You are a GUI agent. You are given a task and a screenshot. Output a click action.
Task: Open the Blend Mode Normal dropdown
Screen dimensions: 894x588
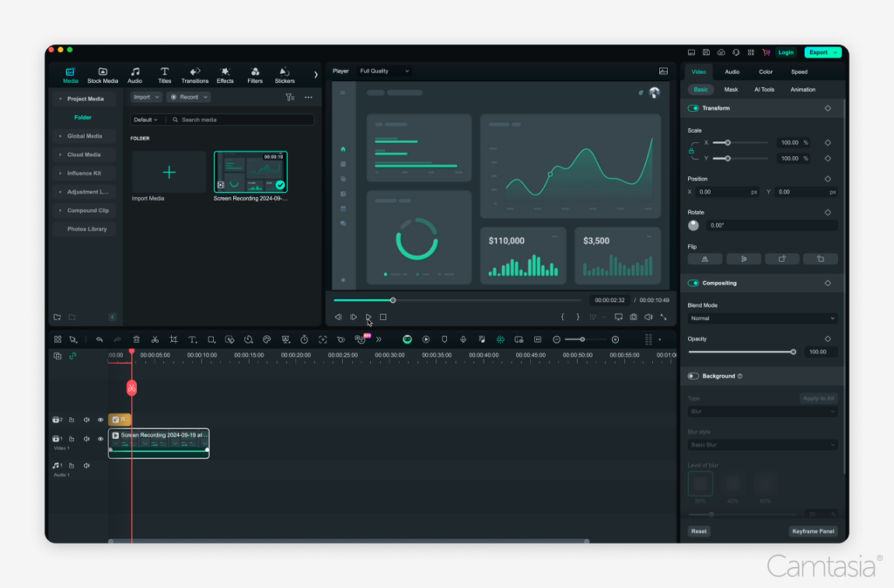(x=762, y=318)
